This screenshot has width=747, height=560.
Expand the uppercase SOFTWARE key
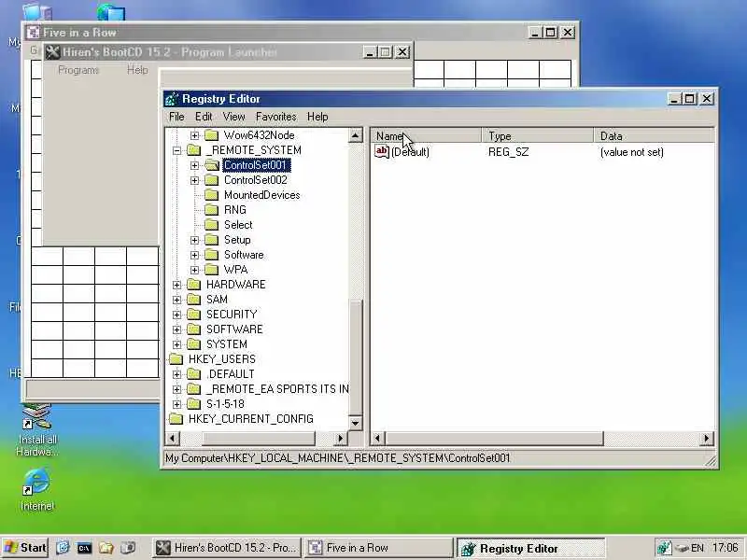[176, 329]
